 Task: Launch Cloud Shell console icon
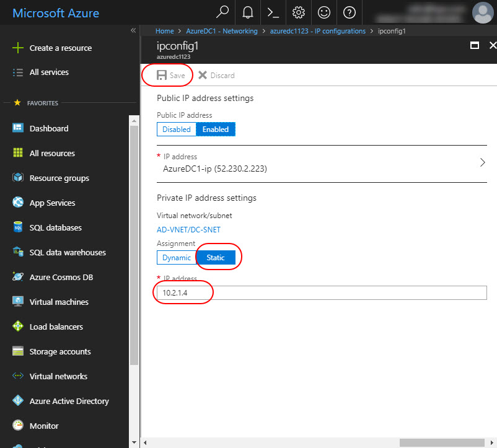(273, 12)
